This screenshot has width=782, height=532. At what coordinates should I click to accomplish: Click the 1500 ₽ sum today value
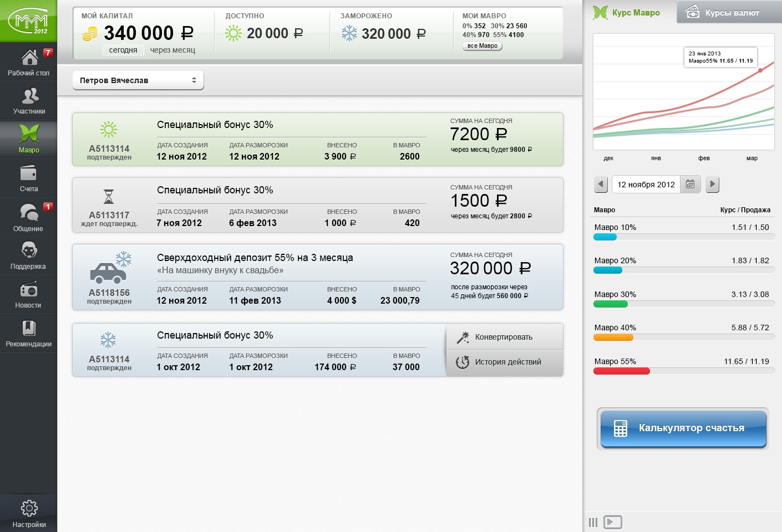(x=479, y=201)
